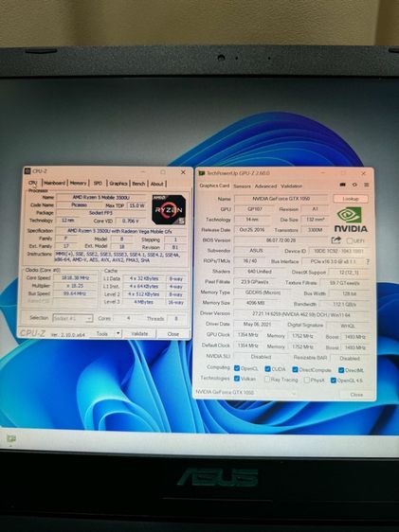
Task: Switch to the Sensors tab in GPU-Z
Action: 242,186
